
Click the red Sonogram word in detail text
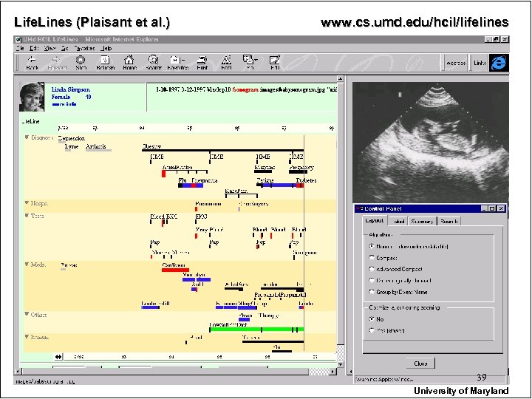(x=245, y=90)
